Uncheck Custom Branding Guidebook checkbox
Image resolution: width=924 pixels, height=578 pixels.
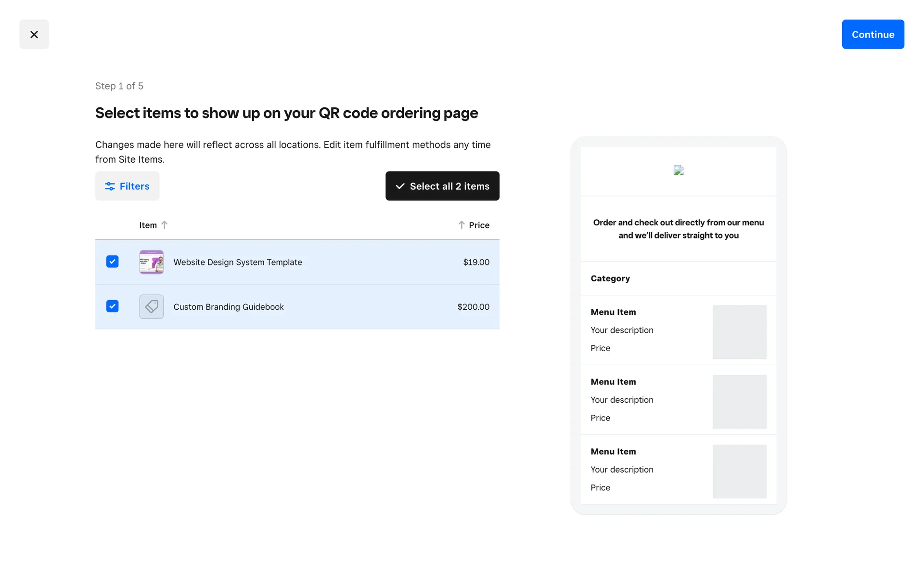[112, 306]
